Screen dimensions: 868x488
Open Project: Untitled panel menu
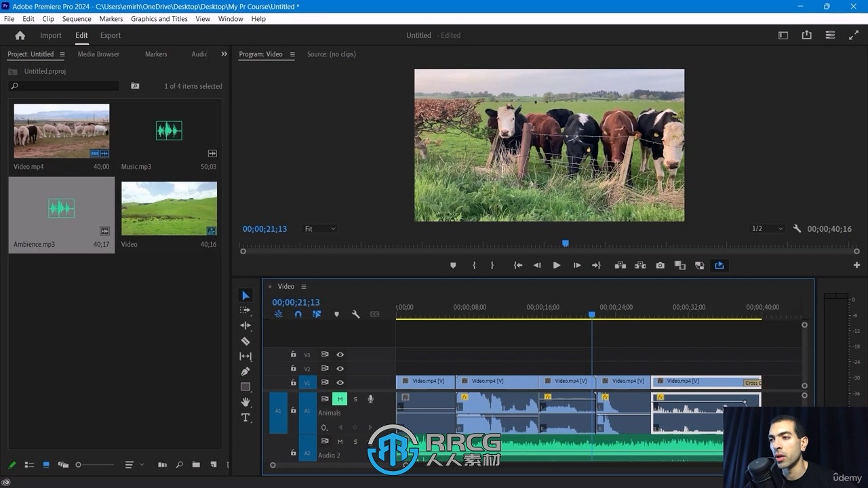point(62,54)
